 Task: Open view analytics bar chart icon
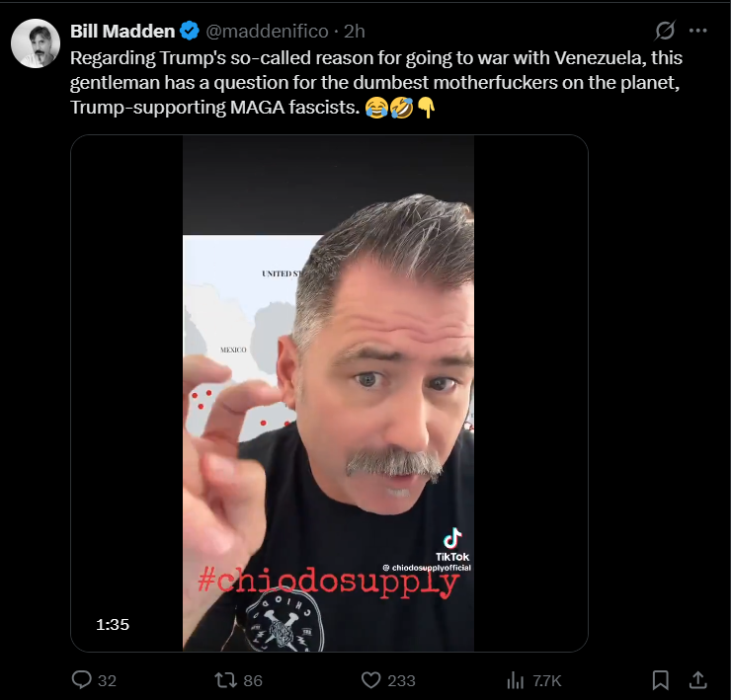coord(515,680)
